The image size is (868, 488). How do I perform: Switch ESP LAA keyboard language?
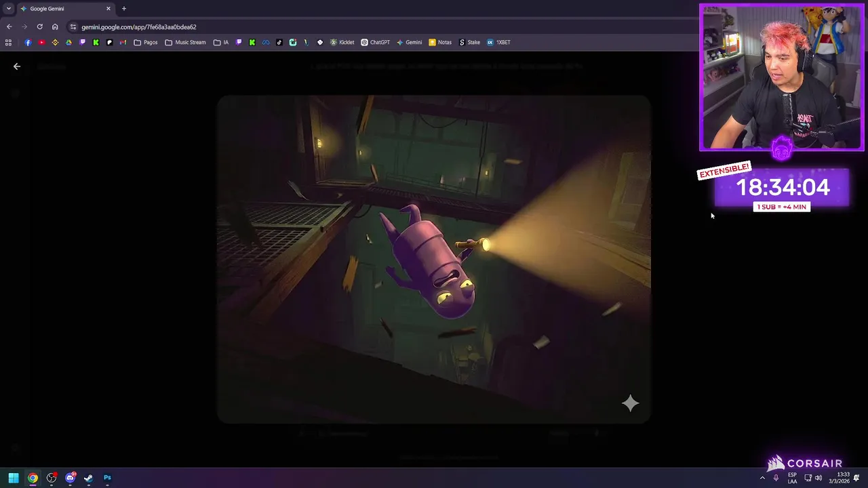click(792, 478)
